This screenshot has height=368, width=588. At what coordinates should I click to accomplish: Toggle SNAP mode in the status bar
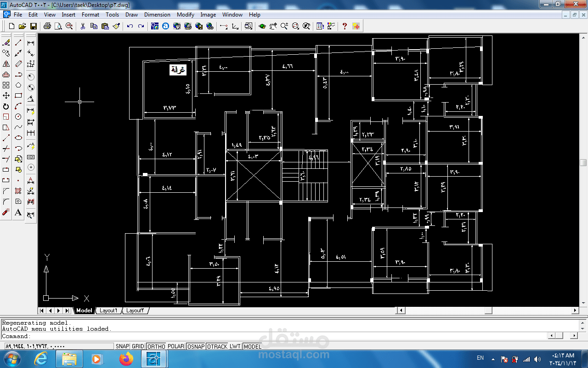point(122,346)
